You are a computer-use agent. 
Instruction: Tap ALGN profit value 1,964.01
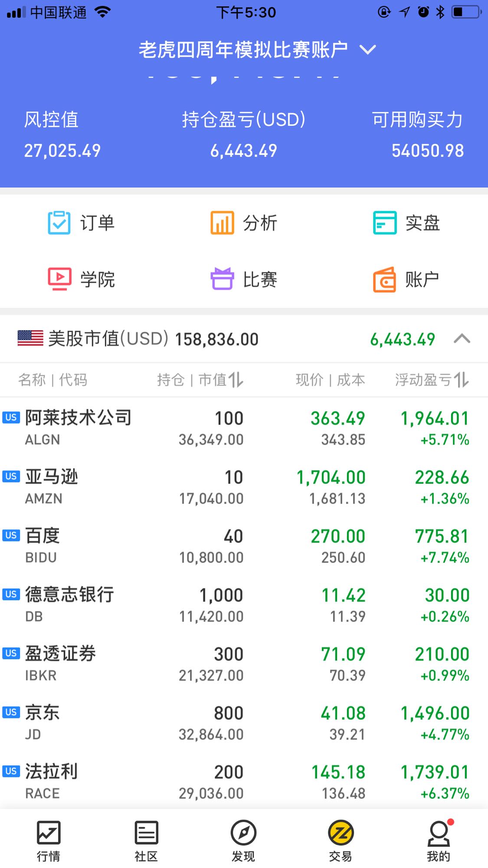tap(435, 419)
